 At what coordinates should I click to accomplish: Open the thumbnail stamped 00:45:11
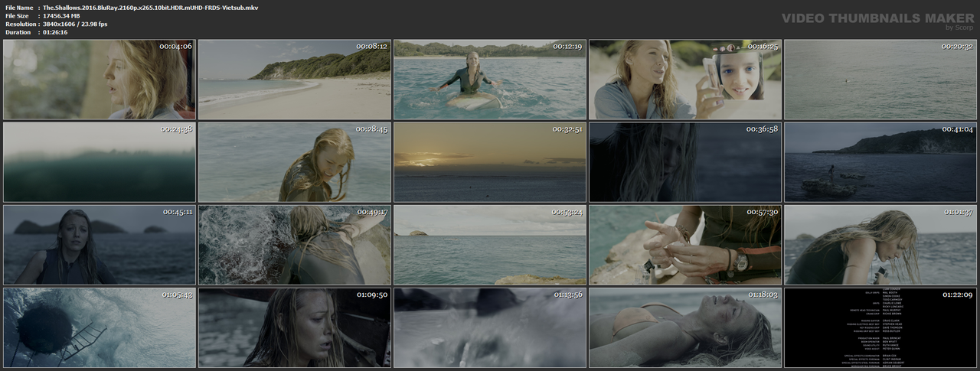pos(100,245)
